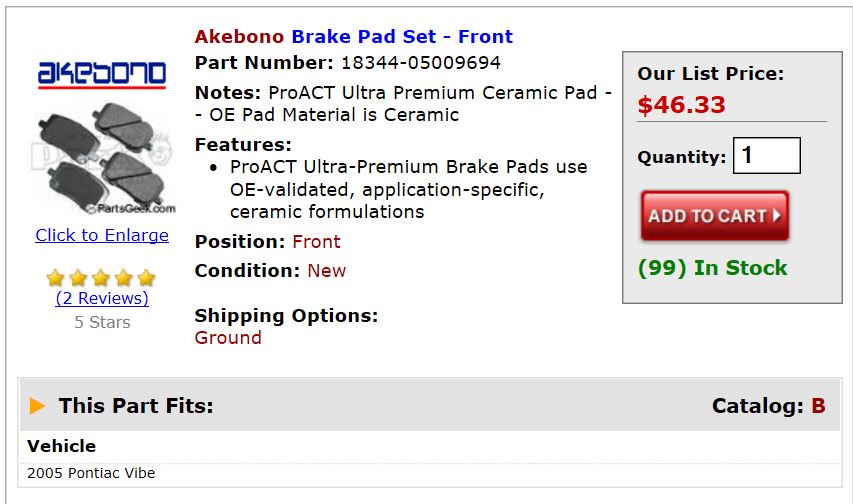Click the Click to Enlarge link

pos(102,235)
